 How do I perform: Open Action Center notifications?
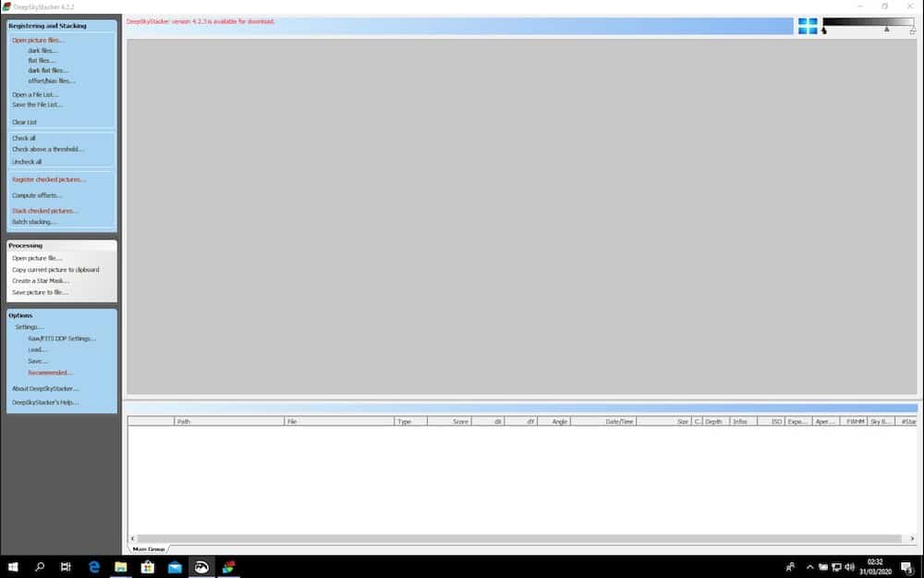(907, 568)
